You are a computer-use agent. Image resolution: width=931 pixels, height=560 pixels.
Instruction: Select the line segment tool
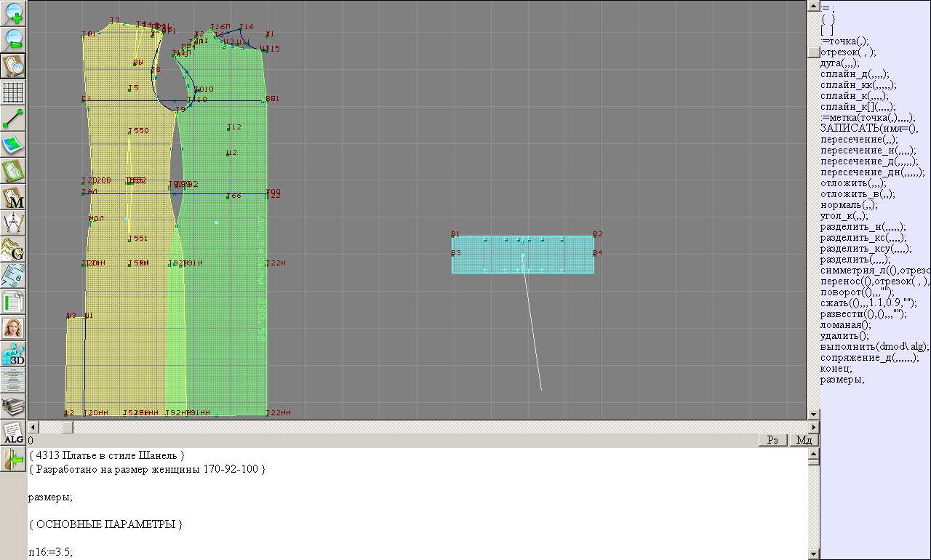click(14, 119)
